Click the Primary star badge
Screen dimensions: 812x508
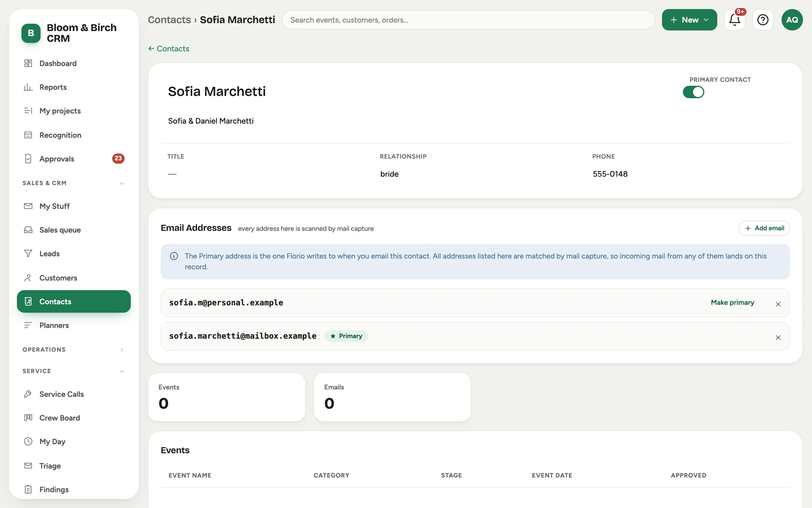(346, 336)
